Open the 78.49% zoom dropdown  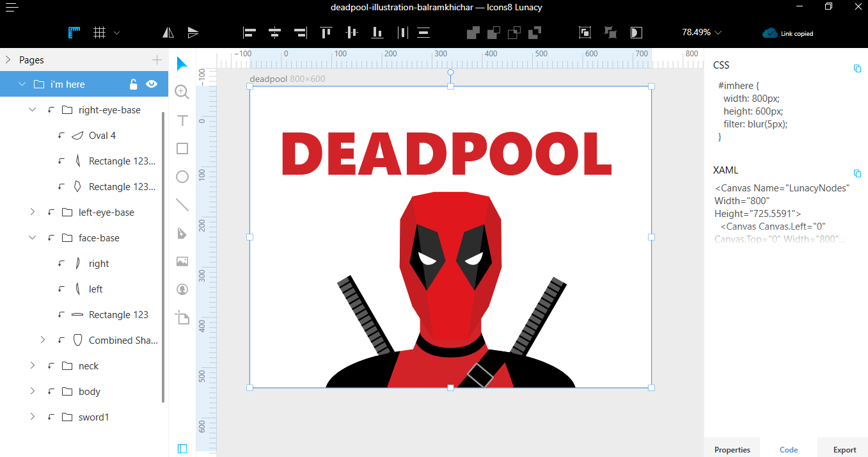[702, 33]
